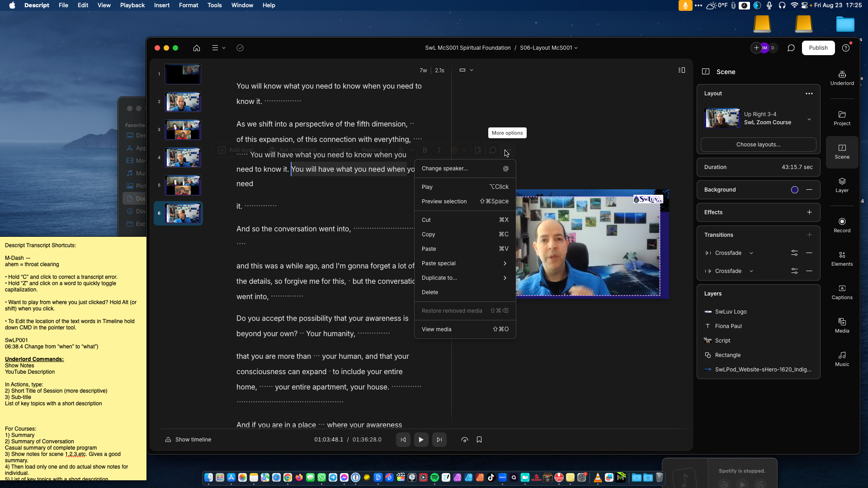This screenshot has width=868, height=488.
Task: Open Layout more options ellipsis
Action: 809,94
